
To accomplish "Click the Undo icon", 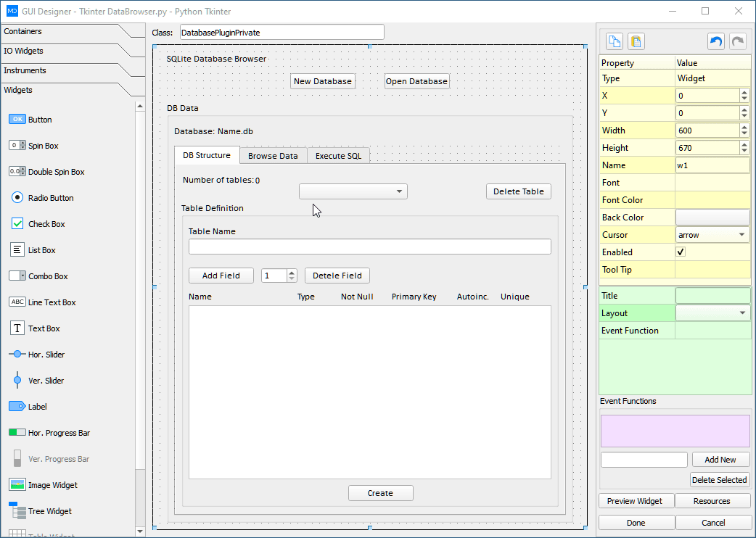I will click(715, 41).
